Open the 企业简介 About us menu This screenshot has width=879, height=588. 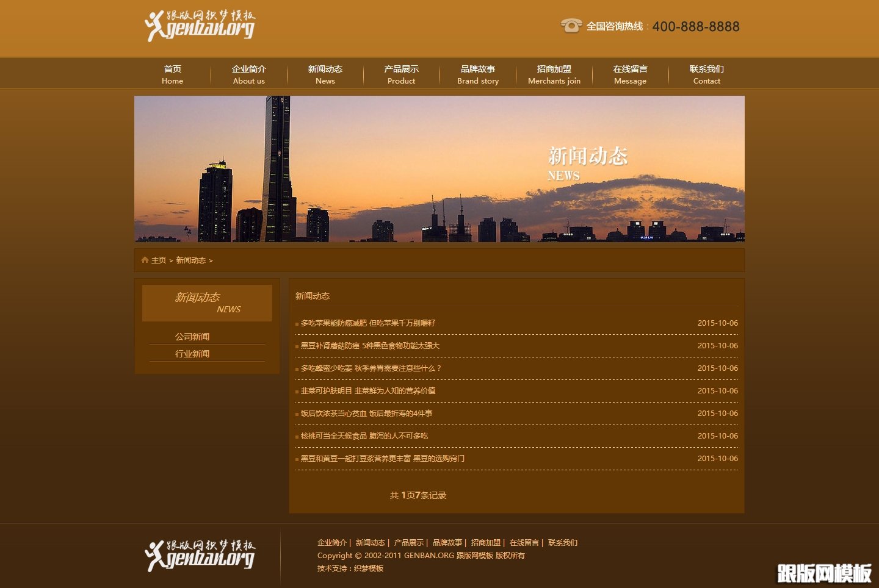[x=249, y=74]
